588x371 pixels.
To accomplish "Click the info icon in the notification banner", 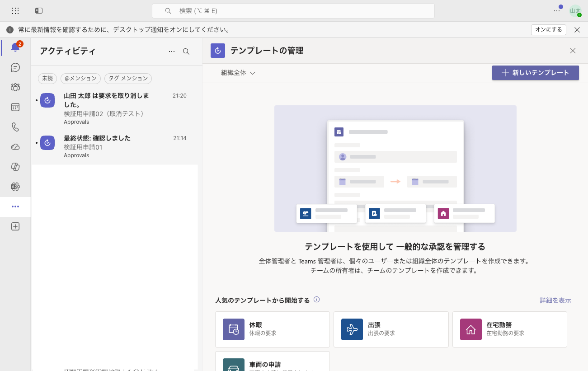I will (10, 30).
